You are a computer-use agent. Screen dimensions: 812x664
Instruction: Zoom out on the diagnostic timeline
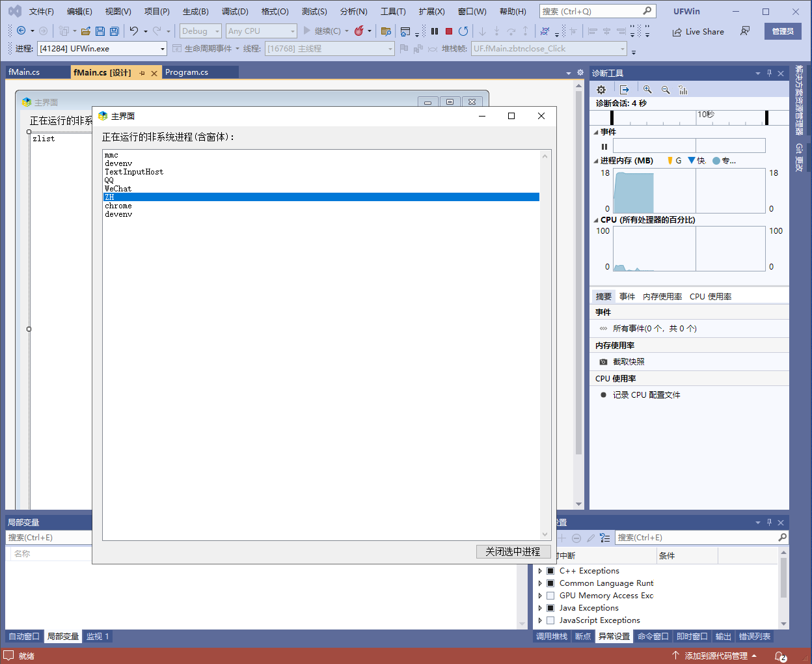[x=666, y=90]
